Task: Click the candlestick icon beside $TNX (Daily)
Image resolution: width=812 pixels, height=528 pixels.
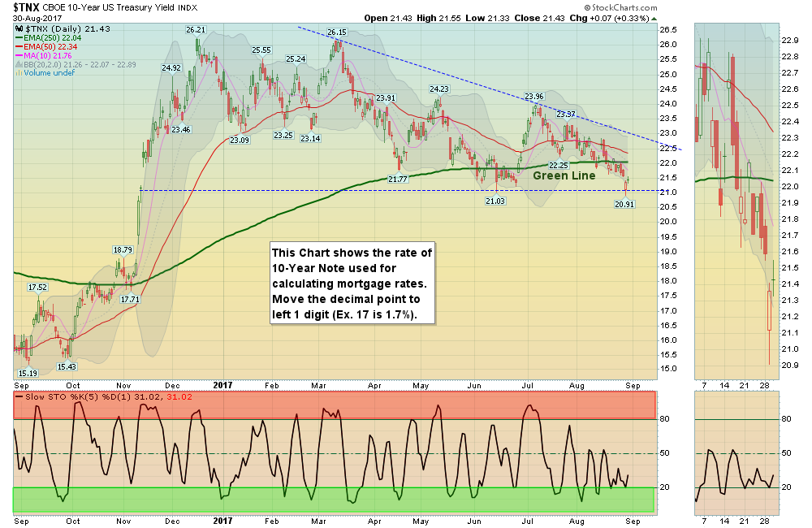Action: click(19, 29)
